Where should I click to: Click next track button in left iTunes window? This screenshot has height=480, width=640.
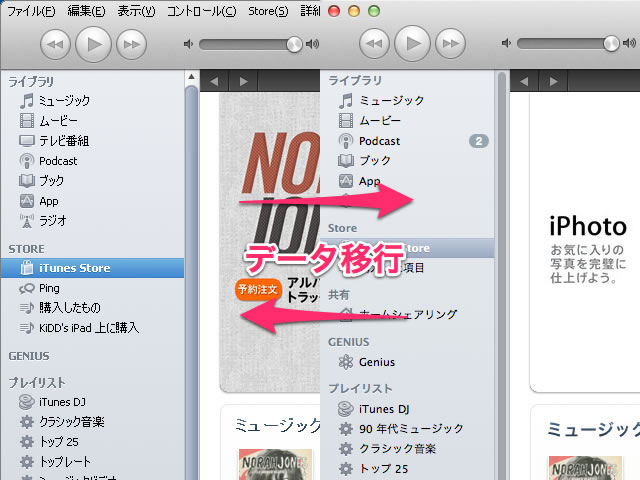(x=131, y=44)
